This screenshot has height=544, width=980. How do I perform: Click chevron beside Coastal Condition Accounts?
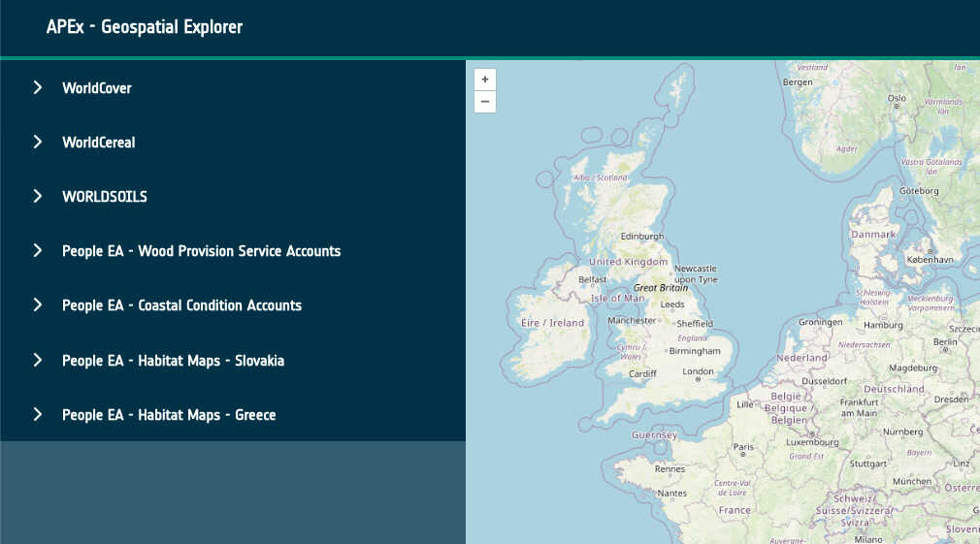point(38,304)
